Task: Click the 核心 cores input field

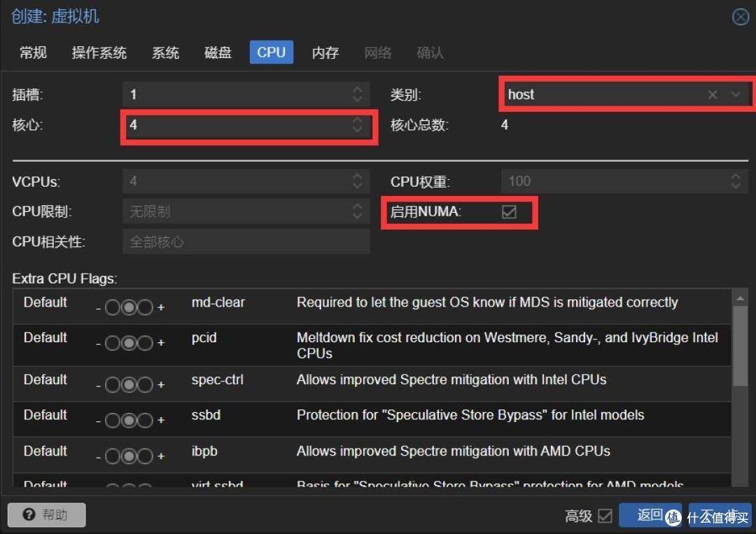Action: click(x=246, y=125)
